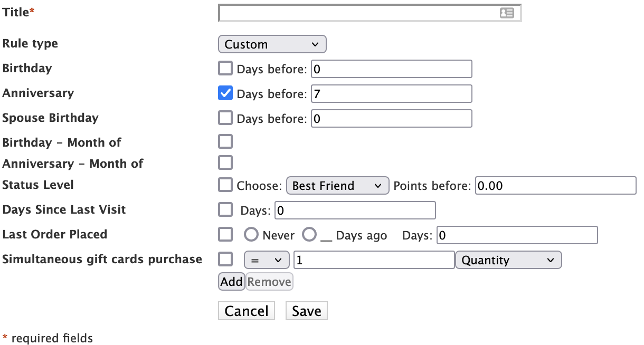
Task: Toggle the Status Level checkbox
Action: coord(225,185)
